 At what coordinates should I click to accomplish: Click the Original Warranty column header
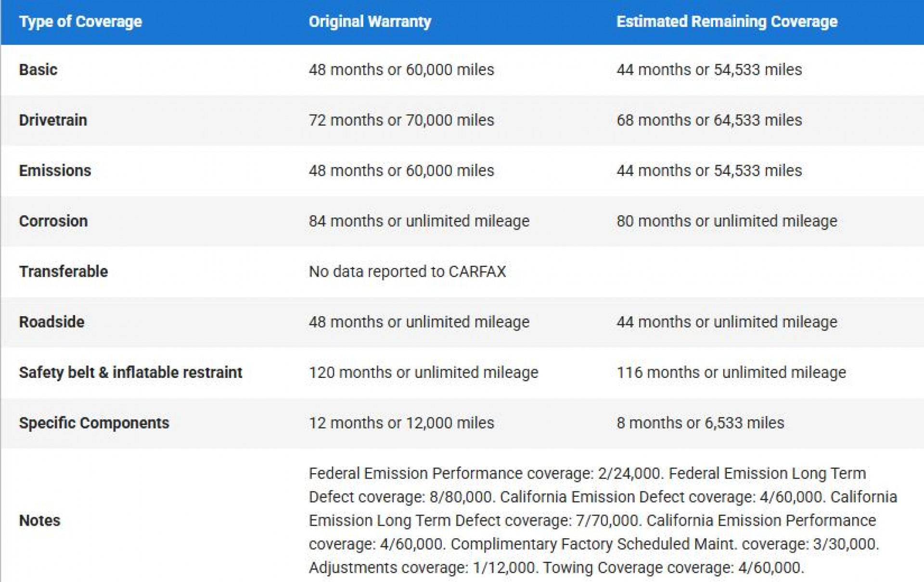370,22
